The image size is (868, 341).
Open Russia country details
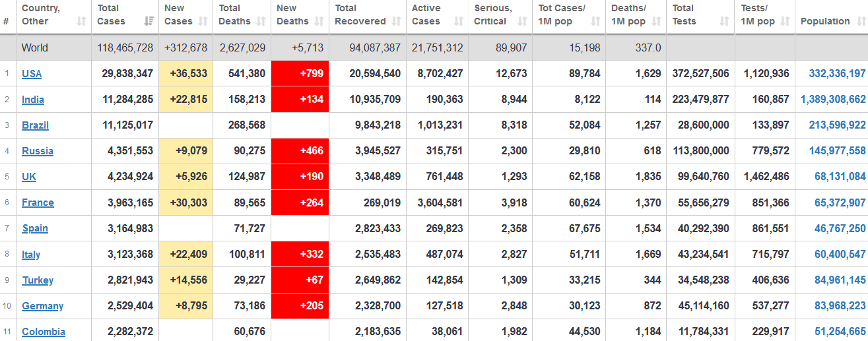tap(38, 151)
